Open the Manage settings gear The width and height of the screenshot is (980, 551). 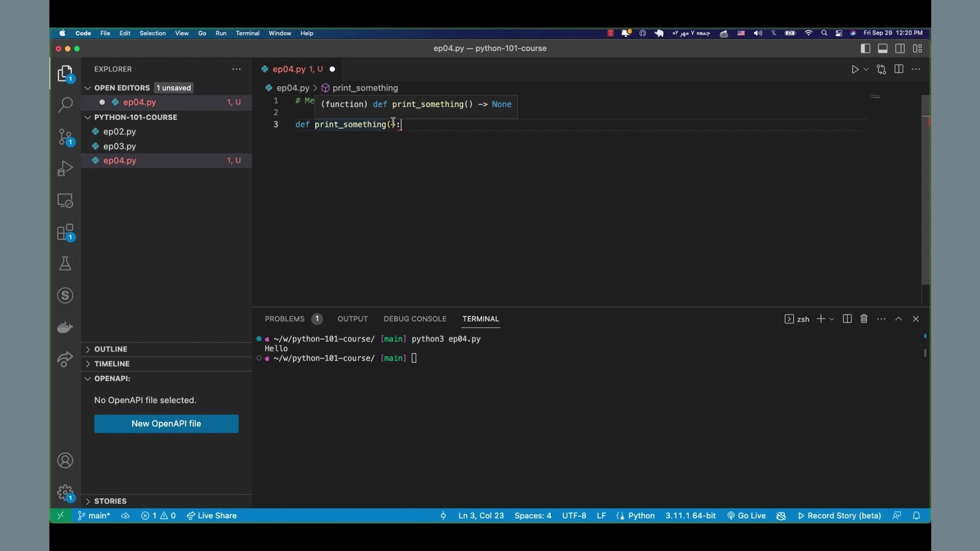[65, 492]
